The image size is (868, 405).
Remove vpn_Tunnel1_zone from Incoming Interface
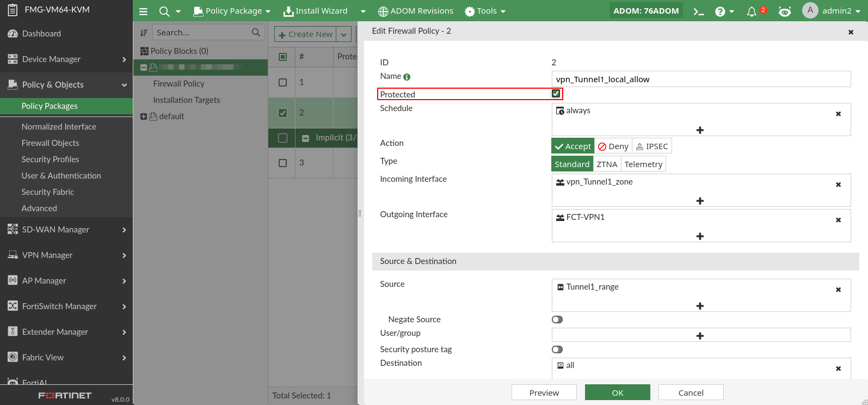click(838, 185)
